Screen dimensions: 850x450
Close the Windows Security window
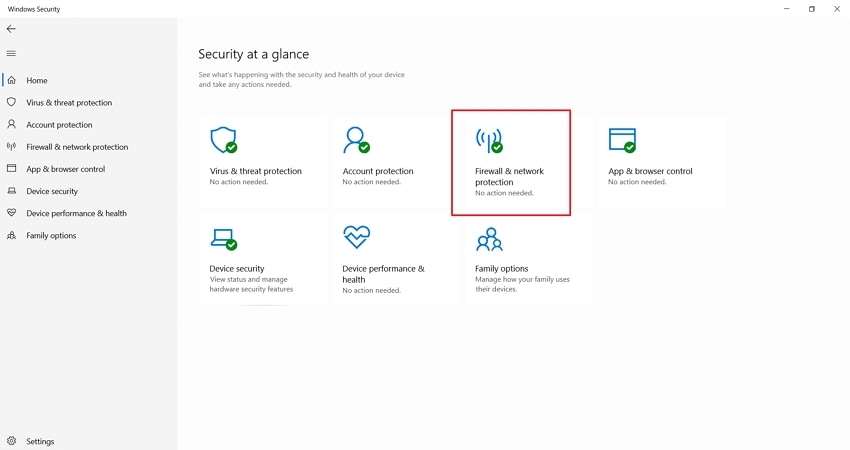(836, 9)
